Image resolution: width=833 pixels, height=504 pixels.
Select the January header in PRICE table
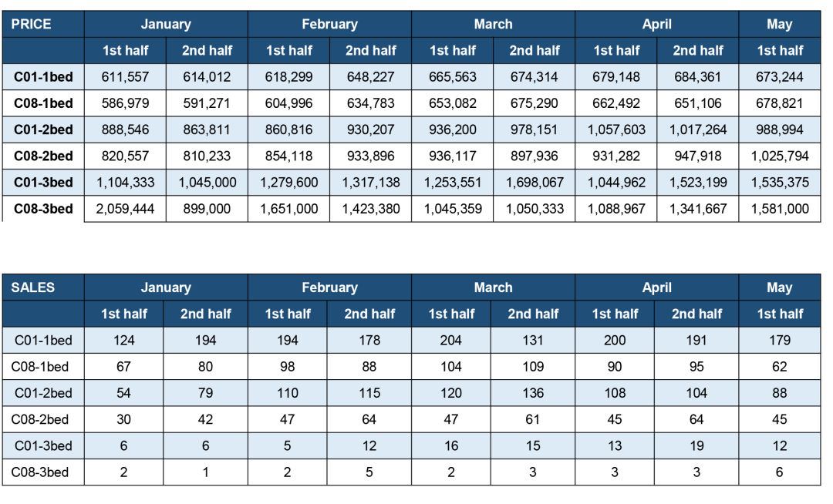point(166,25)
